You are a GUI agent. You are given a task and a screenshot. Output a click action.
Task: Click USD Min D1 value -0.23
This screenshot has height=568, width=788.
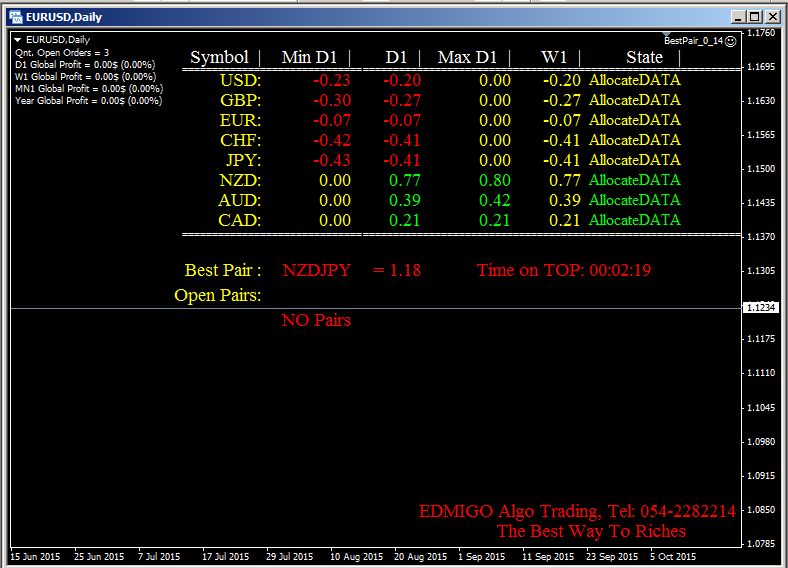[x=332, y=80]
